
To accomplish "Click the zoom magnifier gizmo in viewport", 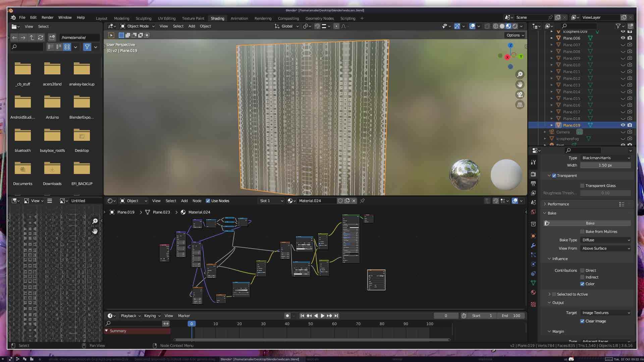I will [520, 74].
